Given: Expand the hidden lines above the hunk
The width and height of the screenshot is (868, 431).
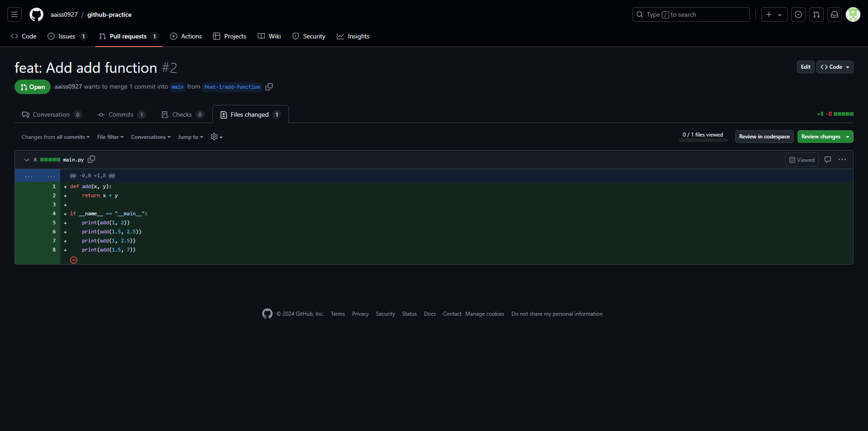Looking at the screenshot, I should 38,175.
